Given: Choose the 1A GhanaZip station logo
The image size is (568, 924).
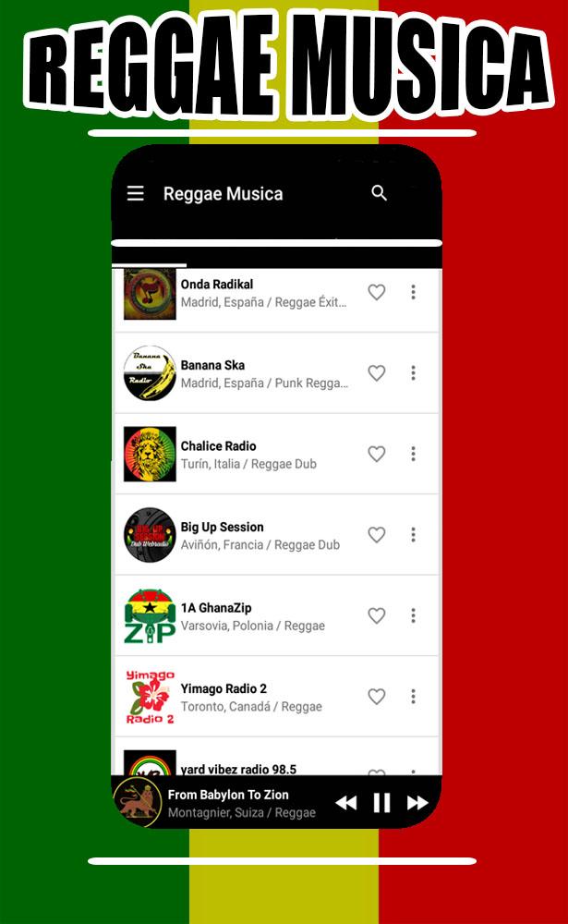Looking at the screenshot, I should point(150,615).
